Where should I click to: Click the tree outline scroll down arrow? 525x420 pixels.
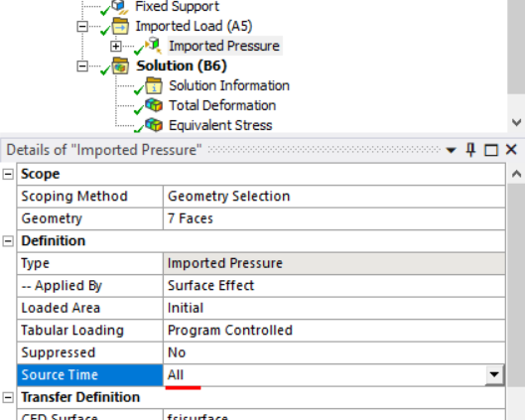[517, 122]
